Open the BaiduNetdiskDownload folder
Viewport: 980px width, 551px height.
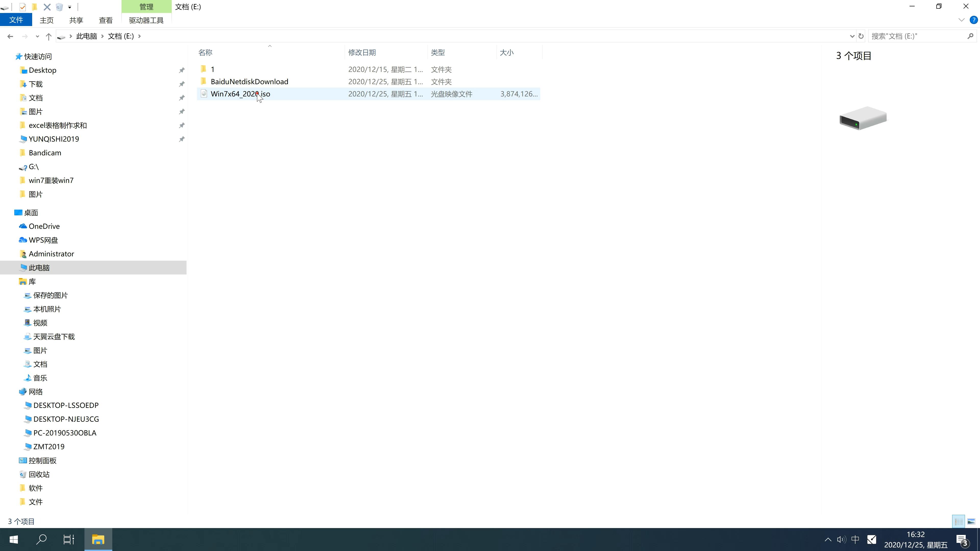coord(250,81)
